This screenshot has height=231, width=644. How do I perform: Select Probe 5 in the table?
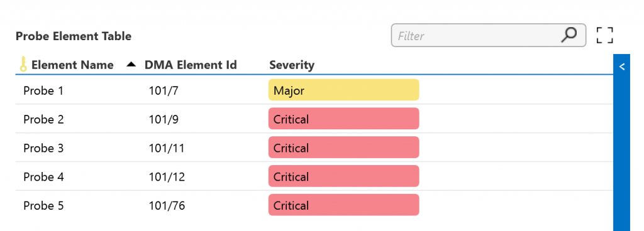(x=43, y=205)
